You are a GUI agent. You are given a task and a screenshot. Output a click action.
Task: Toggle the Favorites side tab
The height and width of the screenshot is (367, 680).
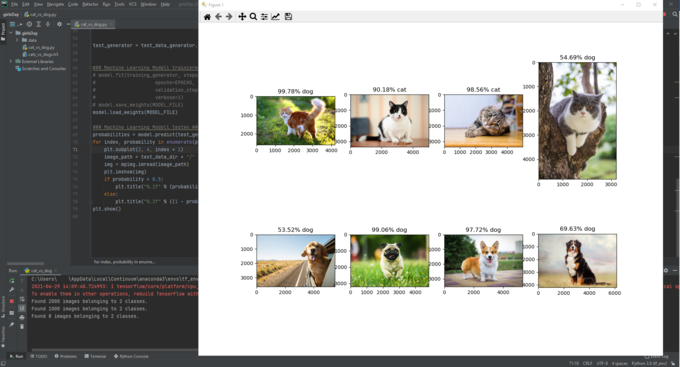click(x=3, y=338)
